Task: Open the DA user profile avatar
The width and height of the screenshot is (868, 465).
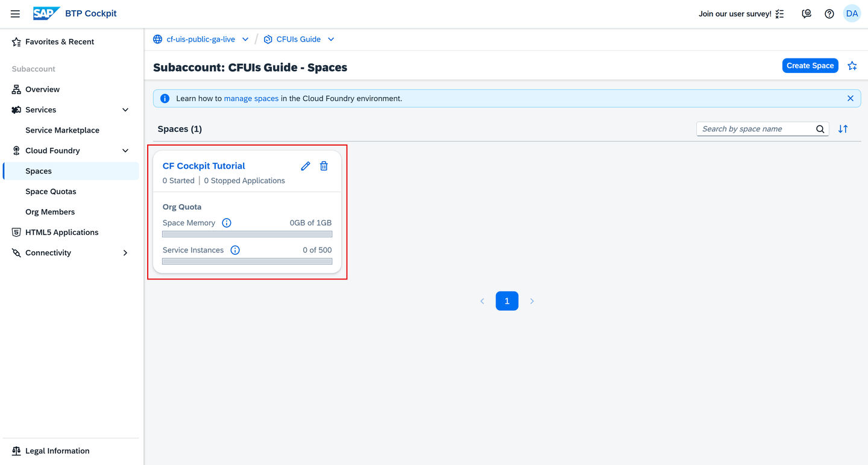Action: pyautogui.click(x=852, y=14)
